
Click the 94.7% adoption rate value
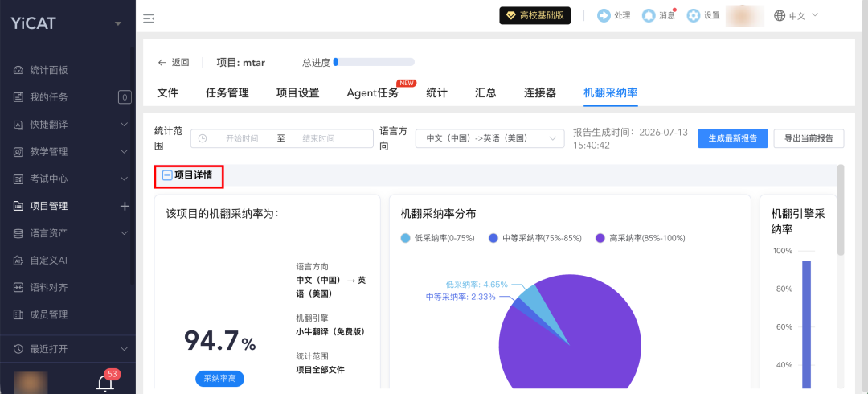click(219, 340)
